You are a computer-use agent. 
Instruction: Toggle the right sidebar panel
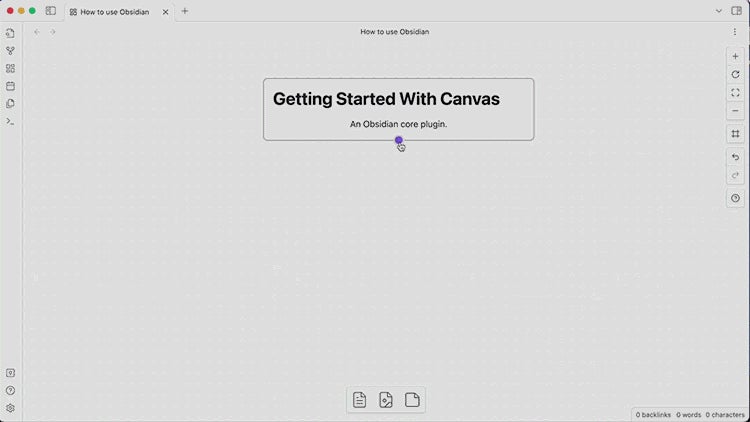[736, 11]
